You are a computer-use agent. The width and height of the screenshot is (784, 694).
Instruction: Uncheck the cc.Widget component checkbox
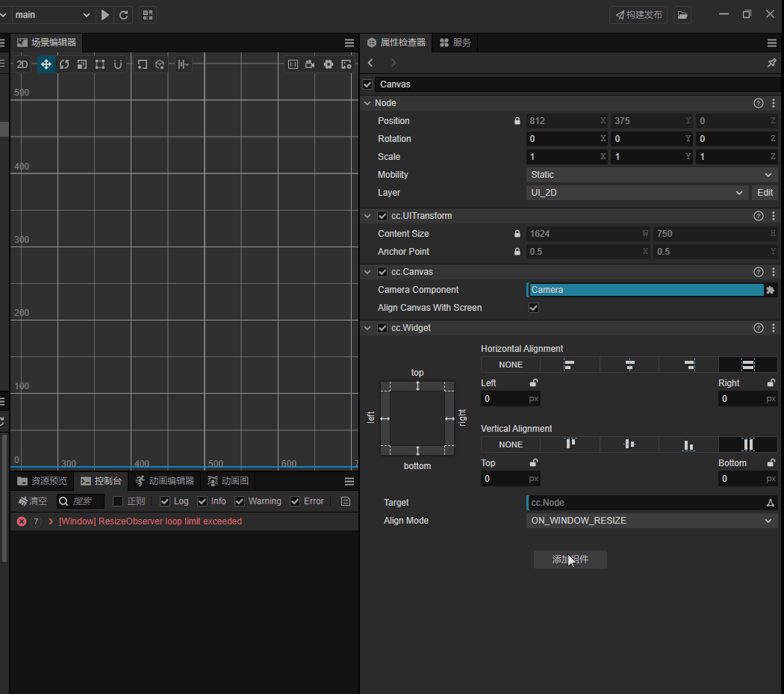(382, 328)
